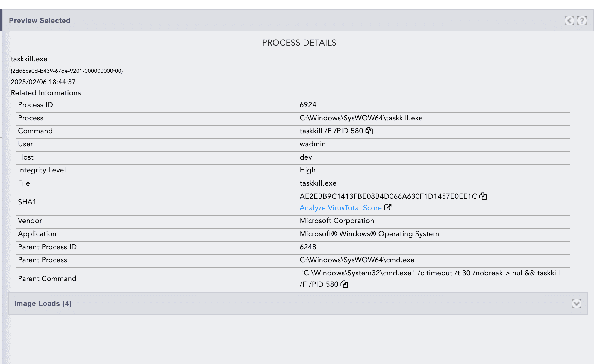
Task: Click the Parent Process ID value 6248
Action: click(x=308, y=247)
